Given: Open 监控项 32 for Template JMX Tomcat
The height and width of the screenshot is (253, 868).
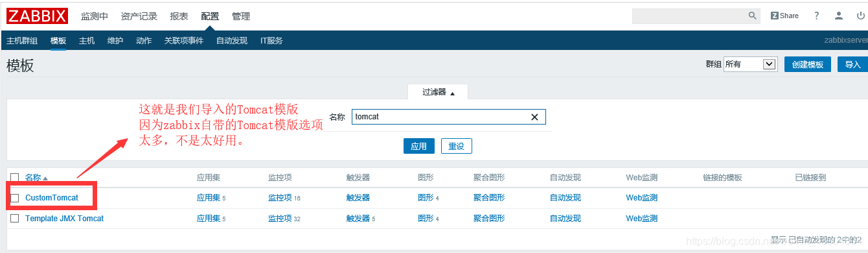Looking at the screenshot, I should pos(280,219).
